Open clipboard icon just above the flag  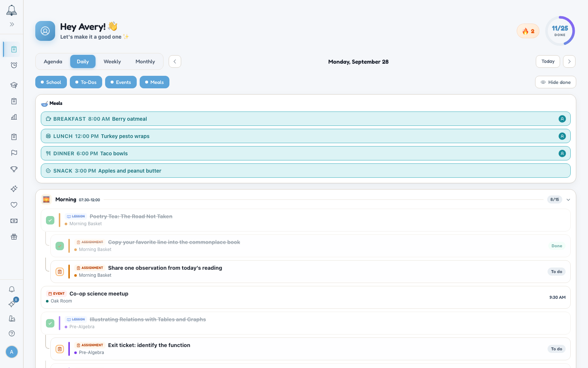[14, 137]
